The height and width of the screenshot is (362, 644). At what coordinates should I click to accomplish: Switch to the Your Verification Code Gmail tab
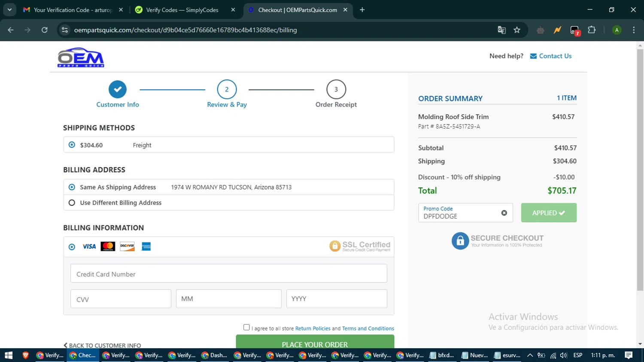[73, 10]
